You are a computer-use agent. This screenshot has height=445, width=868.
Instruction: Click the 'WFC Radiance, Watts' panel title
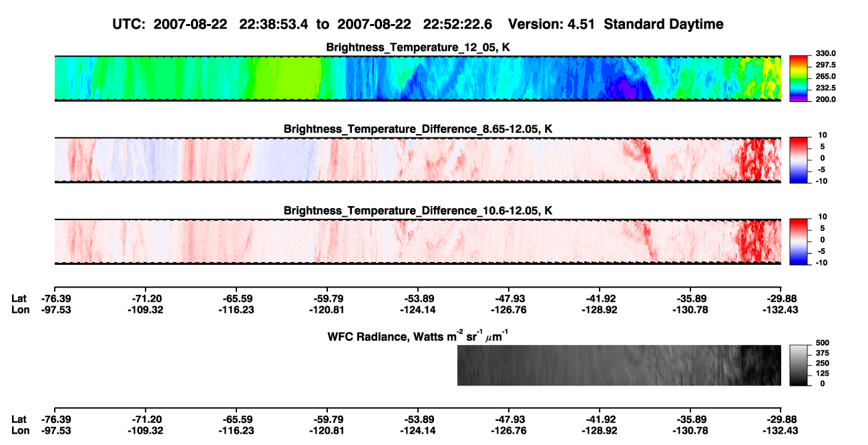(418, 336)
